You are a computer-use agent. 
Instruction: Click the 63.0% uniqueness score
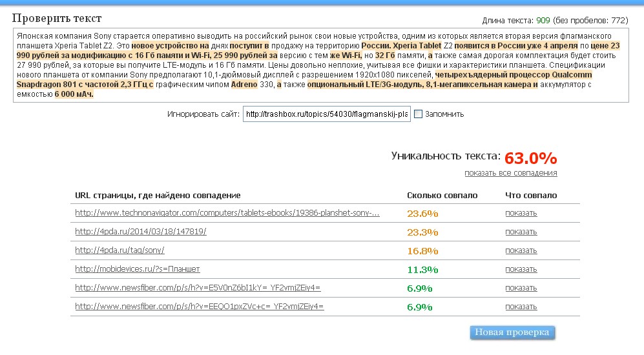pyautogui.click(x=530, y=158)
